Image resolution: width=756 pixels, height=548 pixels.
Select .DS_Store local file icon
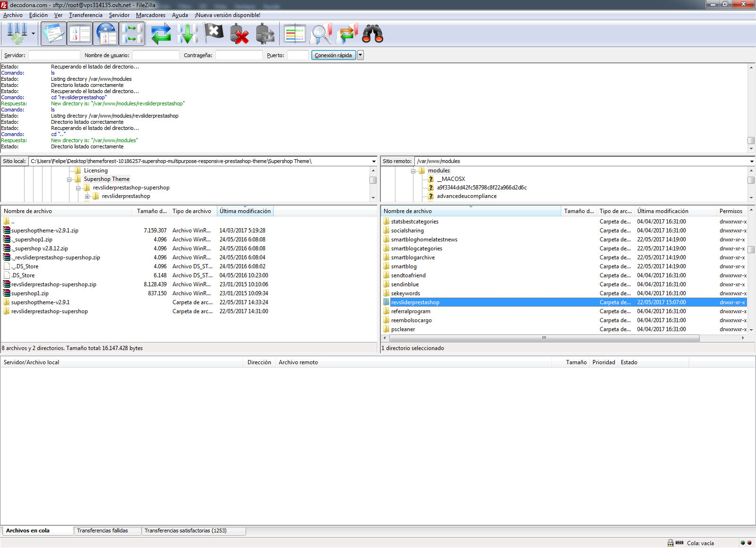pyautogui.click(x=7, y=275)
